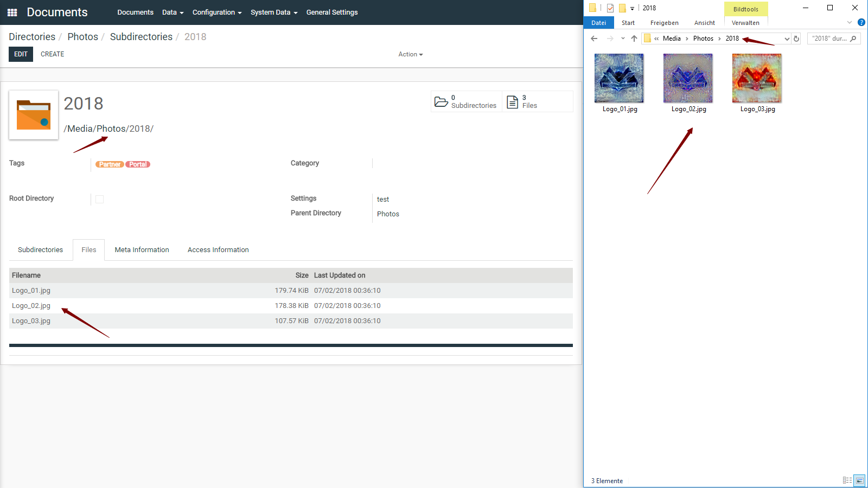Open the Subdirectories stat button folder icon

441,101
